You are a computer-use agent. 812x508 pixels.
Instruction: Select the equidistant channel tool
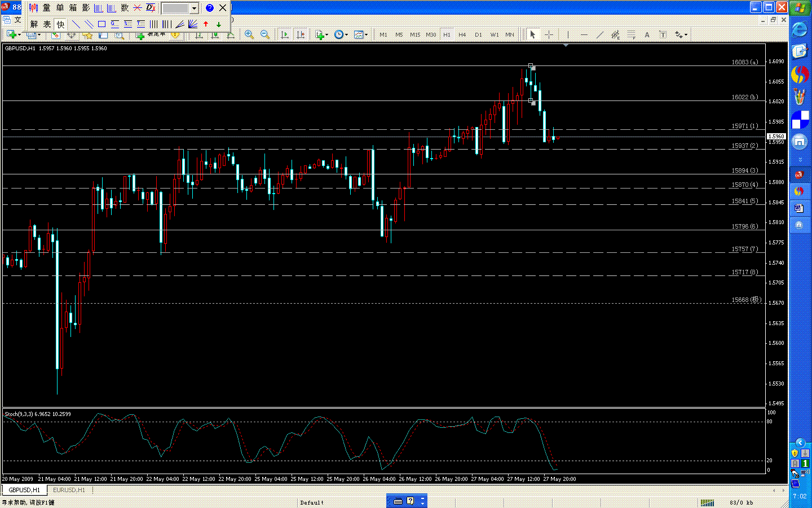tap(615, 34)
